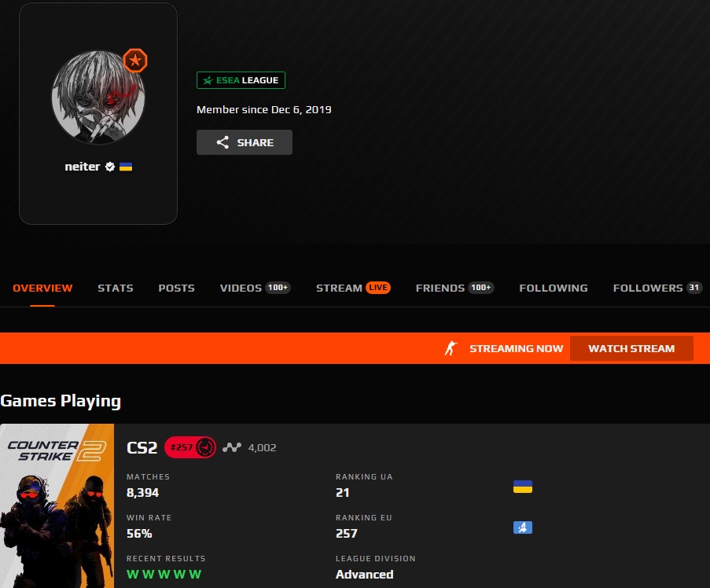Click the green ESEA star icon
Viewport: 710px width, 588px height.
(x=208, y=80)
